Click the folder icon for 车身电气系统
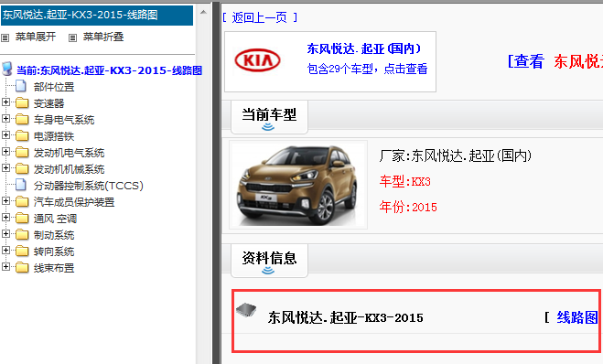The height and width of the screenshot is (364, 603). [x=22, y=120]
